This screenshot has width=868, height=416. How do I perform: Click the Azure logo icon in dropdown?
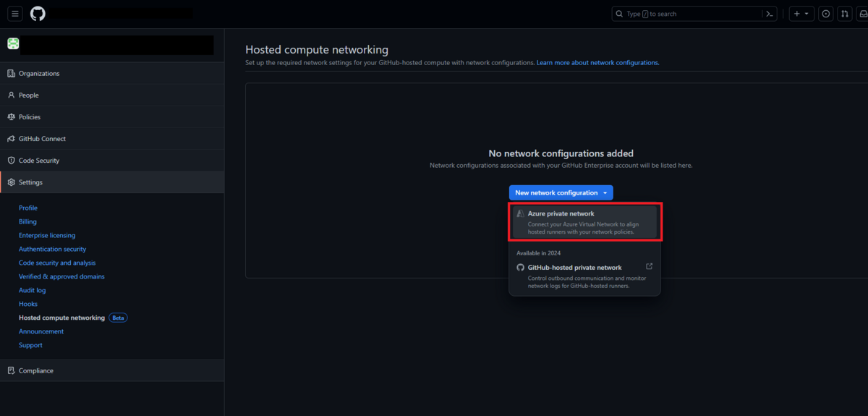click(520, 214)
